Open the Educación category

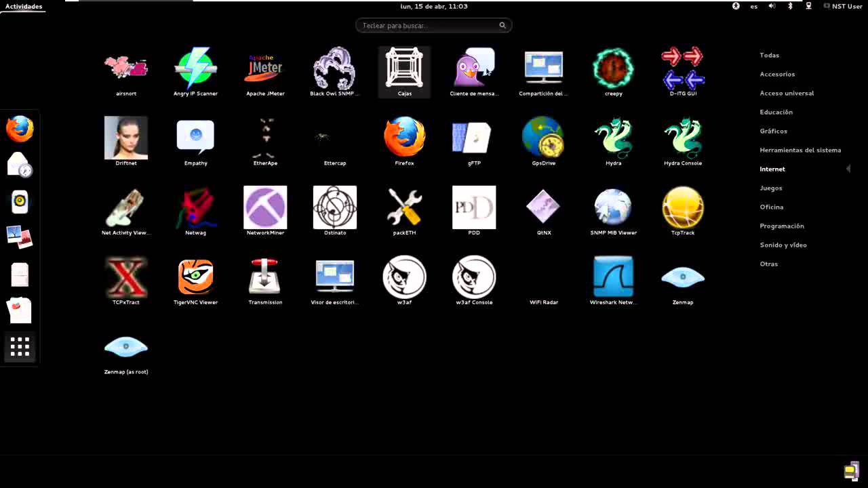coord(776,112)
